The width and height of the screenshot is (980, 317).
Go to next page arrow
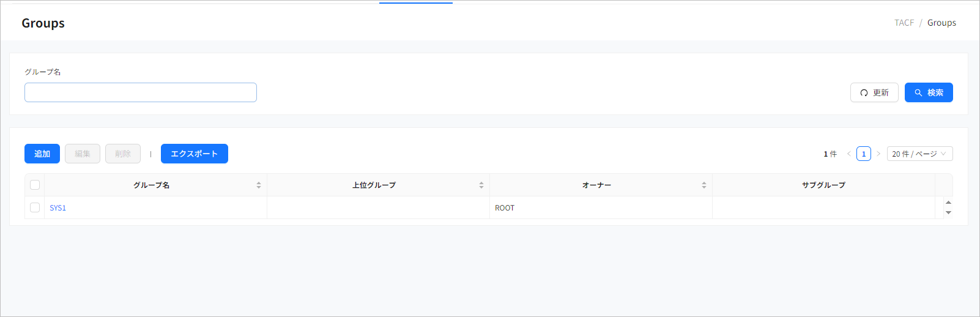click(878, 154)
